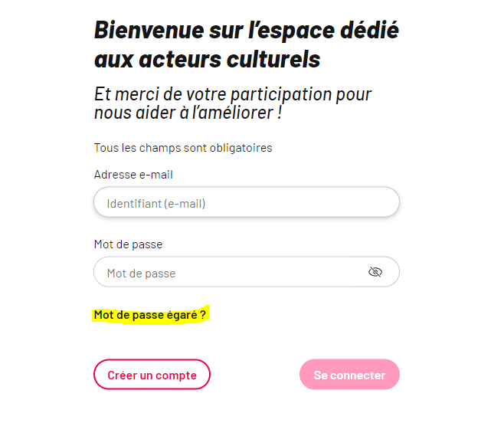Viewport: 504px width, 423px height.
Task: Click the placeholder text 'Mot de passe'
Action: tap(142, 274)
